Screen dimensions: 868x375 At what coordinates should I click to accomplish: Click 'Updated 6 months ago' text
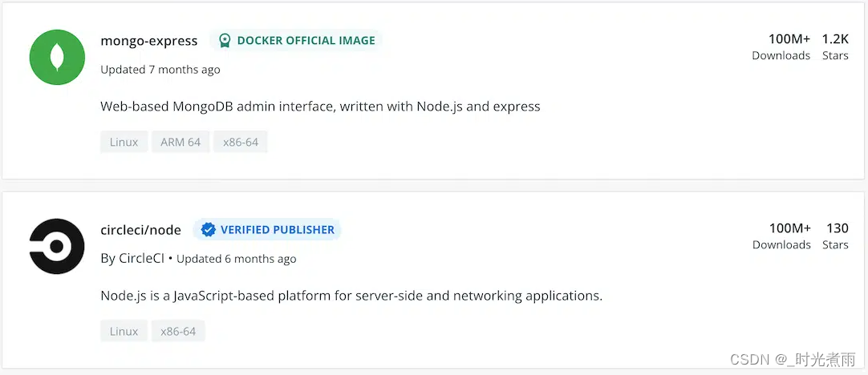point(237,259)
